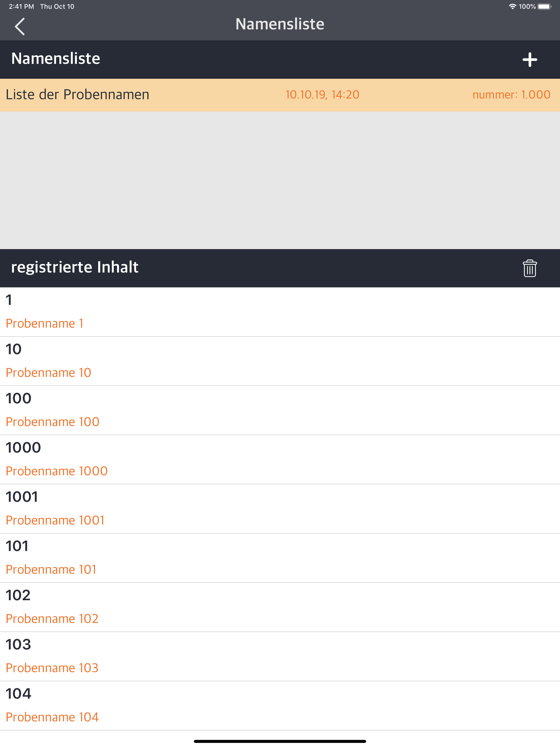Screen dimensions: 560x747
Task: Tap on entry Probenname 1000
Action: pyautogui.click(x=280, y=459)
